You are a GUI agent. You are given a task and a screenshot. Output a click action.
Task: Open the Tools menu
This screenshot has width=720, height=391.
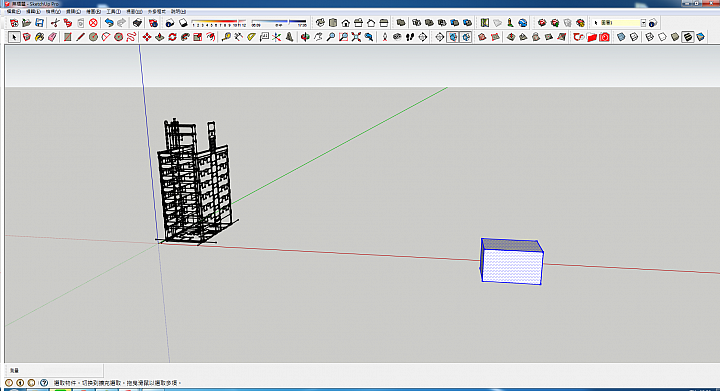[113, 11]
